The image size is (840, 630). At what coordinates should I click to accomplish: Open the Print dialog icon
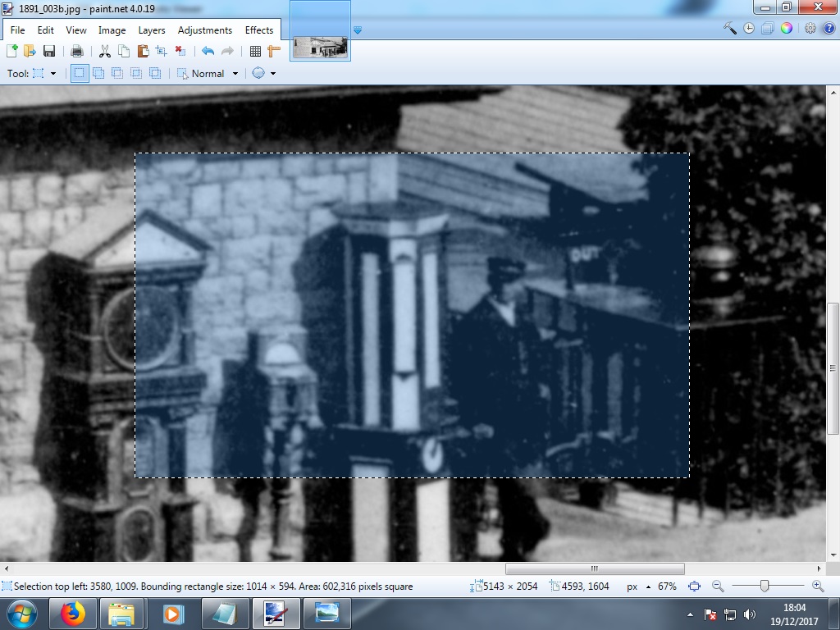tap(77, 50)
